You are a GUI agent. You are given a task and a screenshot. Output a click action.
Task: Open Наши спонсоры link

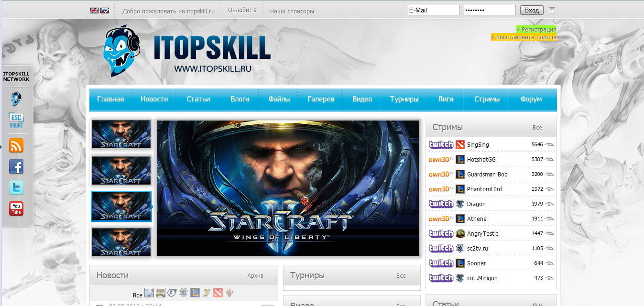pos(292,11)
